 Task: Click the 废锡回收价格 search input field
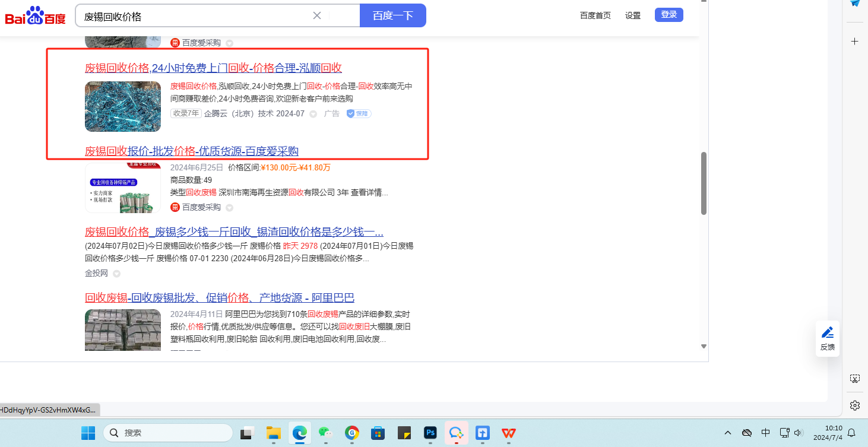click(196, 16)
